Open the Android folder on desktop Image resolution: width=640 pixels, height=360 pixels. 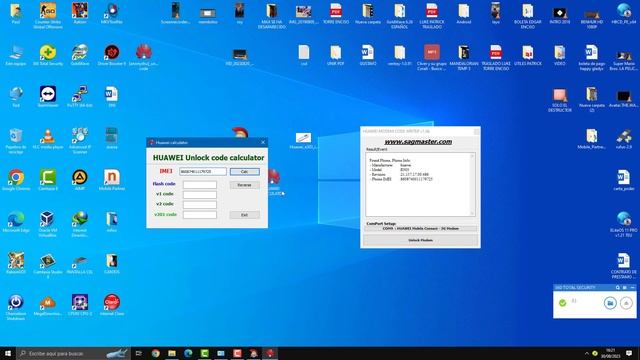464,14
